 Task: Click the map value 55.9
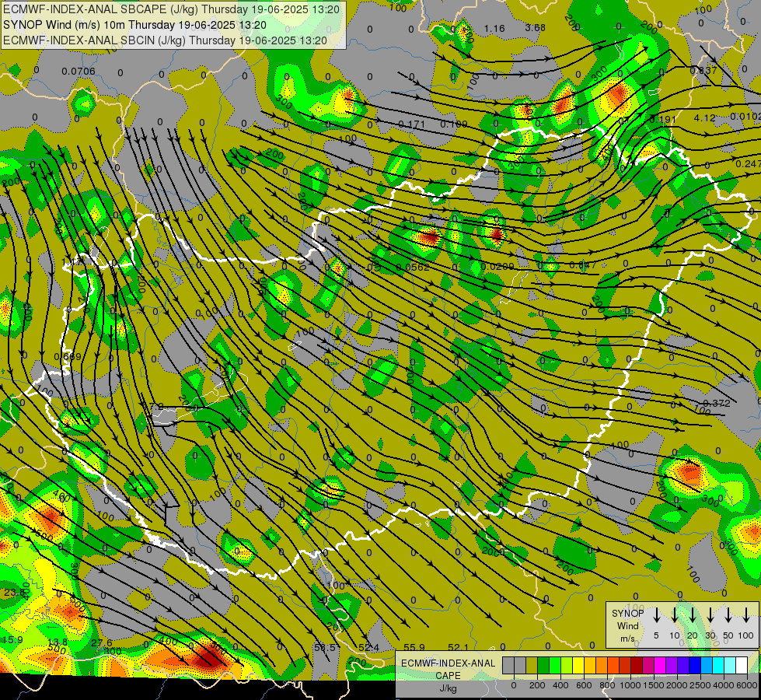pyautogui.click(x=414, y=648)
